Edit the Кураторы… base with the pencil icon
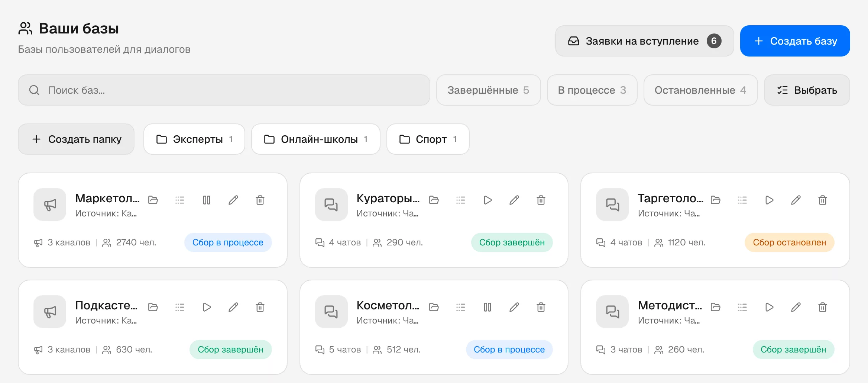 [514, 200]
